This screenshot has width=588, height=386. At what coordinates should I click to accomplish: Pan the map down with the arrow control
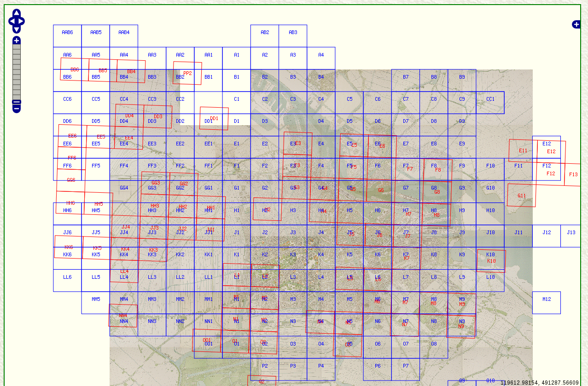coord(17,29)
